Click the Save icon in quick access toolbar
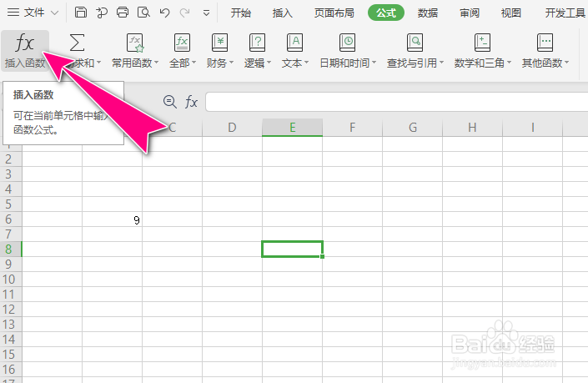Image resolution: width=588 pixels, height=383 pixels. (81, 13)
